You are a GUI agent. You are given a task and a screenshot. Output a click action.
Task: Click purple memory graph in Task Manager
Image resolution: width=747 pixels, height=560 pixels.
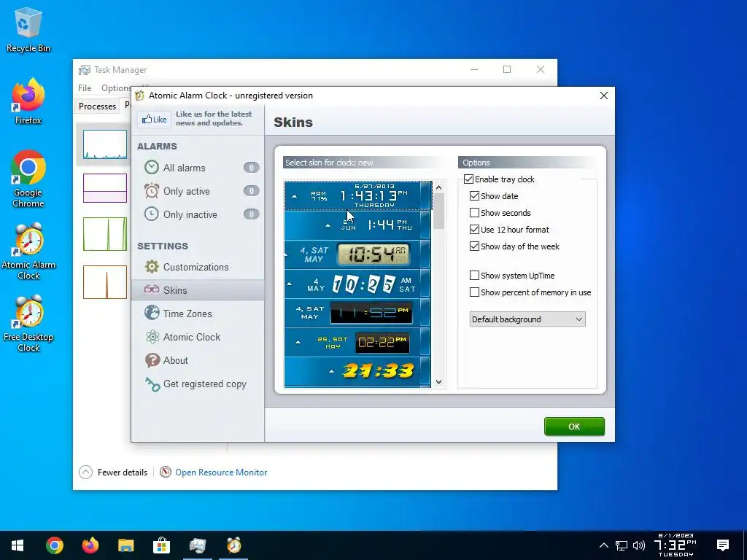pyautogui.click(x=105, y=188)
